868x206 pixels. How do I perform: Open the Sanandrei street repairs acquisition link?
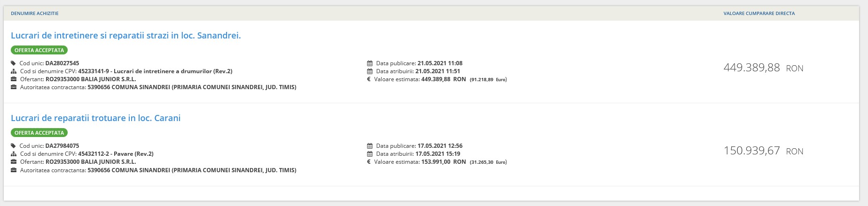(125, 36)
